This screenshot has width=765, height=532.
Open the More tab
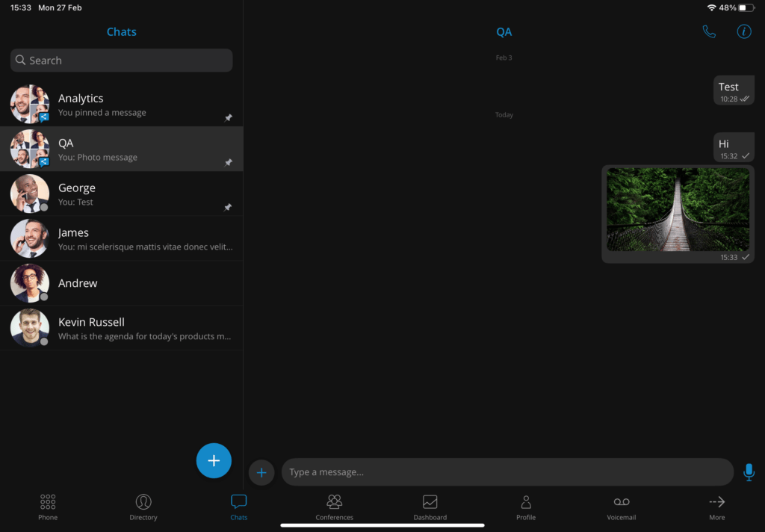716,507
